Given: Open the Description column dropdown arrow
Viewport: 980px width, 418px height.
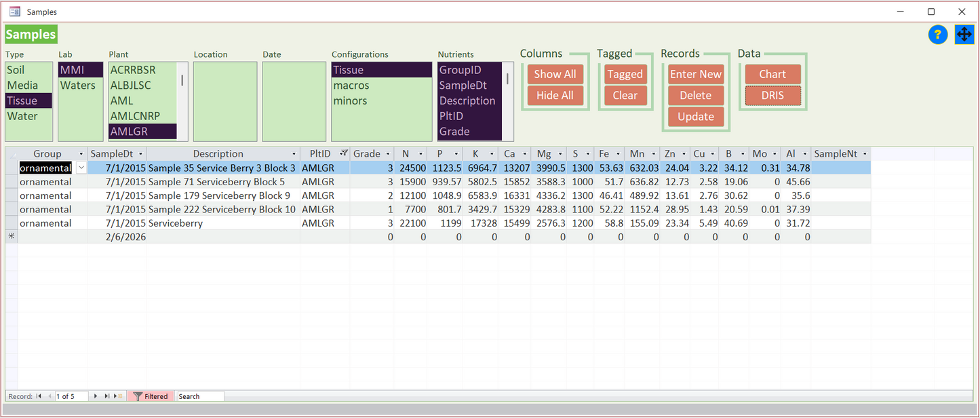Looking at the screenshot, I should pyautogui.click(x=294, y=154).
